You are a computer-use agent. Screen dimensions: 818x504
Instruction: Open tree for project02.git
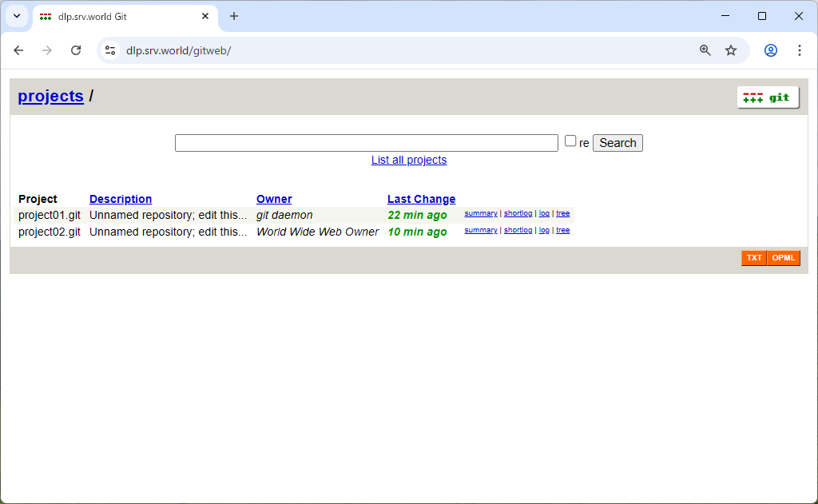click(x=563, y=230)
